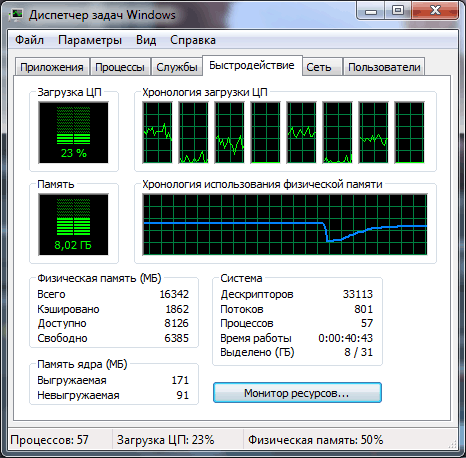Image resolution: width=466 pixels, height=458 pixels.
Task: Click the Монитор ресурсов button
Action: [297, 393]
